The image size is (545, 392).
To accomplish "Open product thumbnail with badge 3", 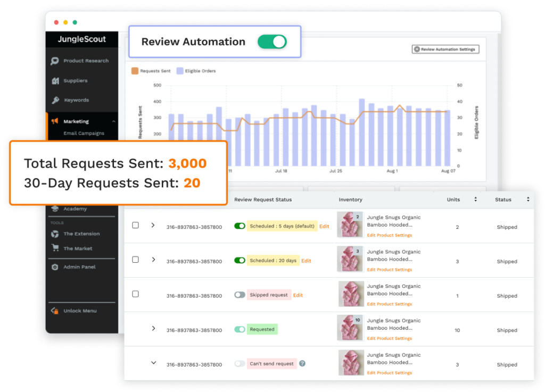I will click(350, 259).
